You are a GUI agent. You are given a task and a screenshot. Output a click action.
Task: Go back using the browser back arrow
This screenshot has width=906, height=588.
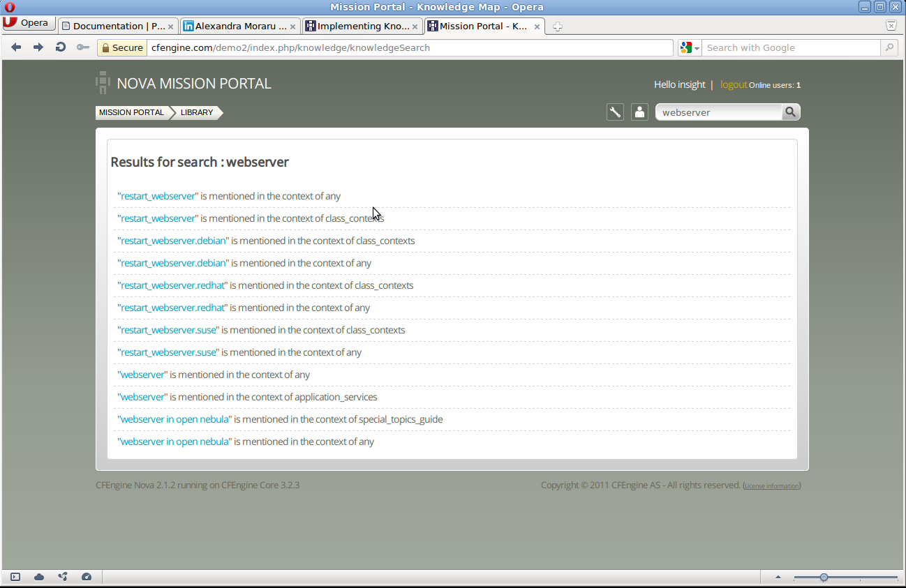click(x=16, y=47)
